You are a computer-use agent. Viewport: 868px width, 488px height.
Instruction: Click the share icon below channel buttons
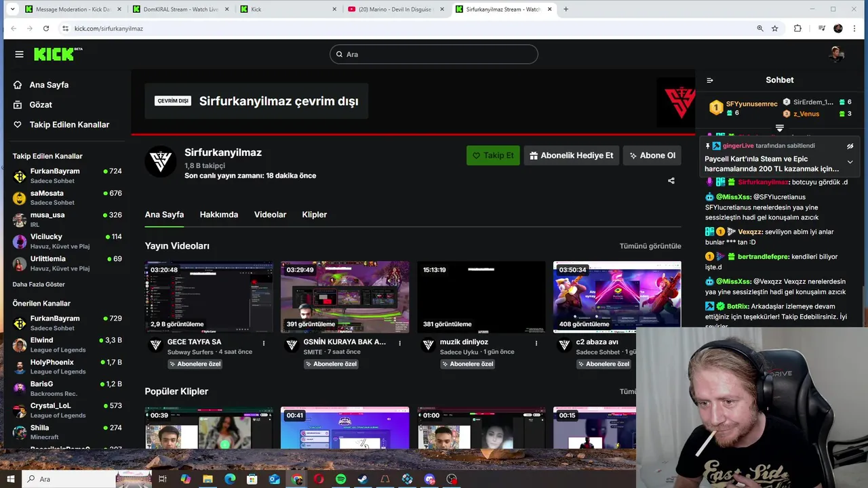(x=671, y=181)
